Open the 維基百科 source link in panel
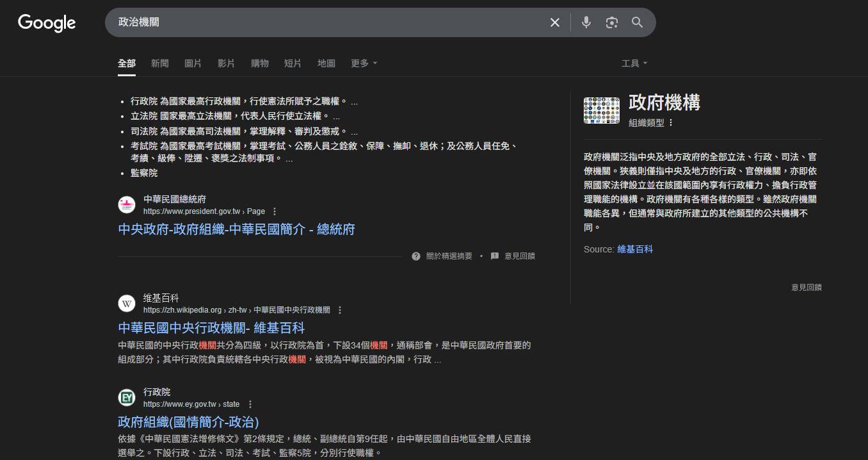Screen dimensions: 868x460 coord(635,249)
